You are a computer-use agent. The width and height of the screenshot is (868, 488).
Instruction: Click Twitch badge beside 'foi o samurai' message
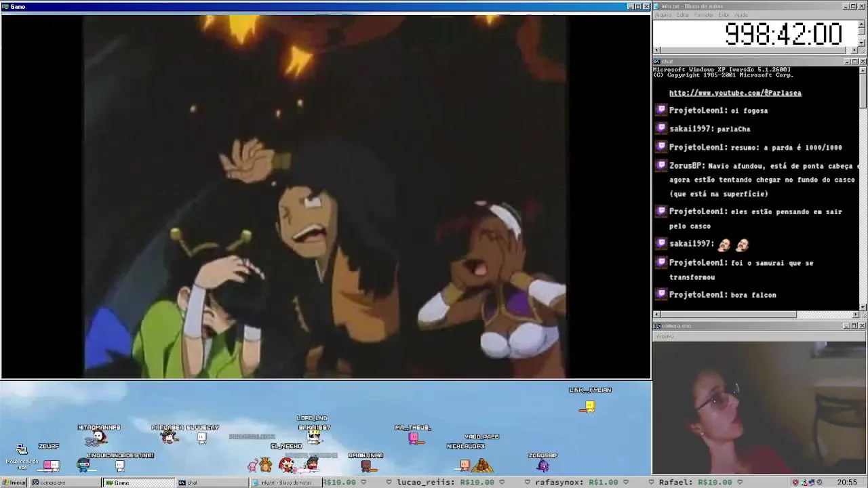click(661, 262)
